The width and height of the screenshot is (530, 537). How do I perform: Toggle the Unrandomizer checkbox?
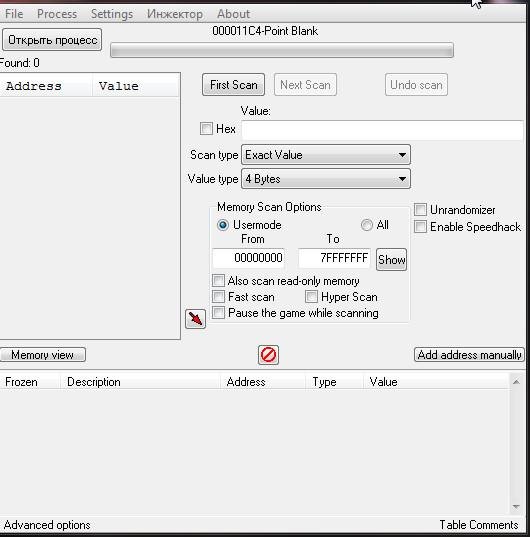click(x=420, y=210)
